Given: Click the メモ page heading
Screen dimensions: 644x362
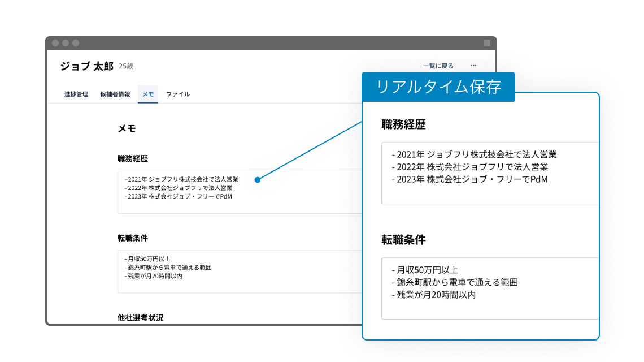Looking at the screenshot, I should point(127,129).
